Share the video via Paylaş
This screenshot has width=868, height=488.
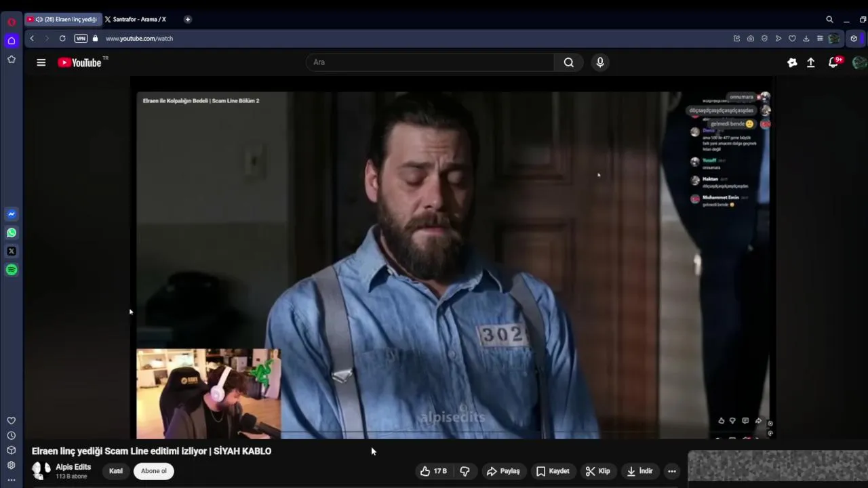tap(503, 471)
